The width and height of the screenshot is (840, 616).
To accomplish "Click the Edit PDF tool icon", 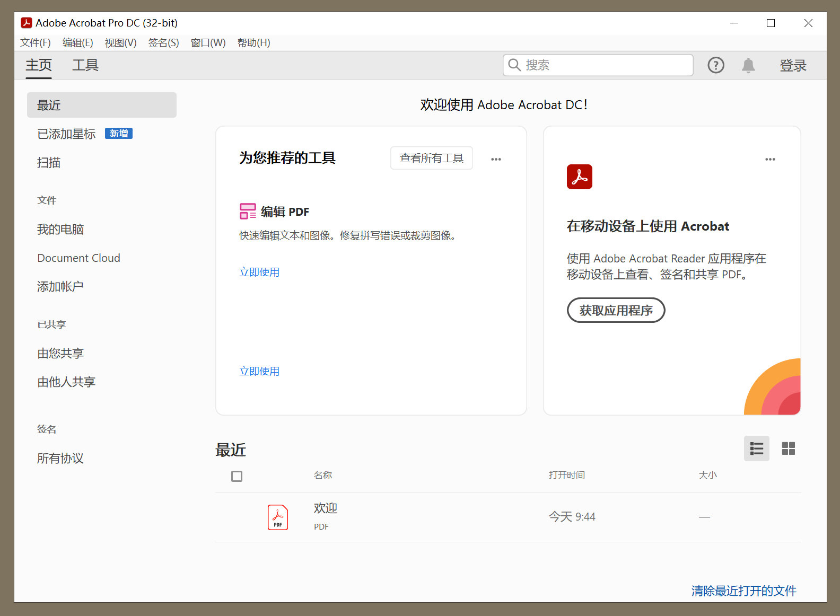I will click(x=248, y=212).
